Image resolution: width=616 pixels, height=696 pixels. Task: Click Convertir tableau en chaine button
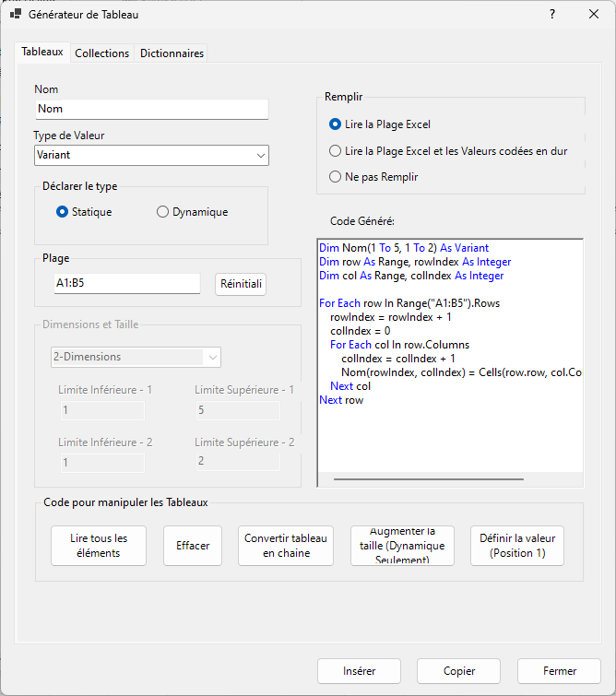(286, 546)
